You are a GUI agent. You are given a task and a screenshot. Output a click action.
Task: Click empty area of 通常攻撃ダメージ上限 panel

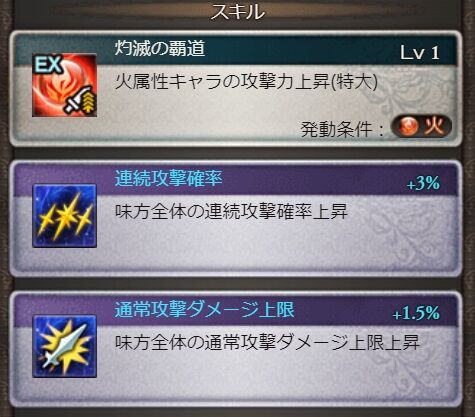(x=267, y=377)
